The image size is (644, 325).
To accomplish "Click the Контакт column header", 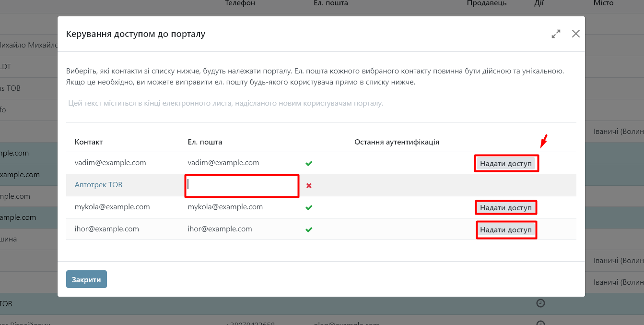I will [89, 142].
